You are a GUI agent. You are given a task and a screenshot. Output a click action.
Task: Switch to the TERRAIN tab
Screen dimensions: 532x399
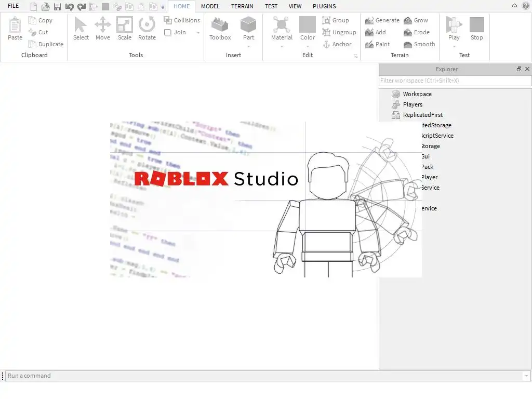[242, 6]
